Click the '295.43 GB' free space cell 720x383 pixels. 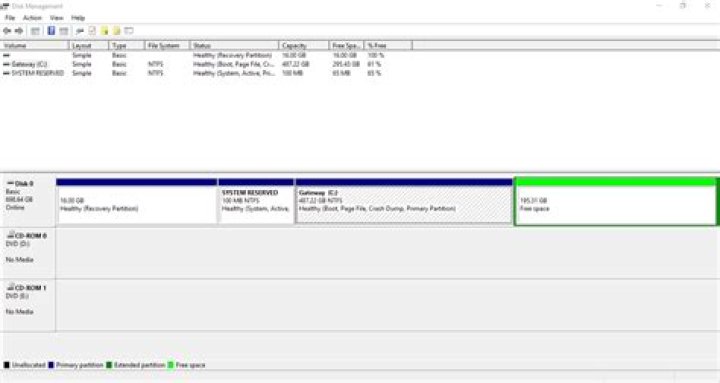(x=346, y=64)
